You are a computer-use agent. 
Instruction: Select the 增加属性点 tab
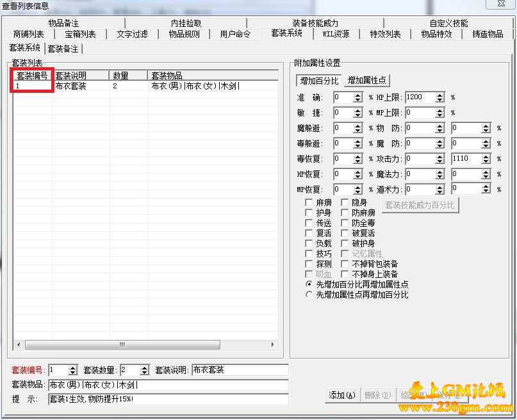(x=366, y=81)
